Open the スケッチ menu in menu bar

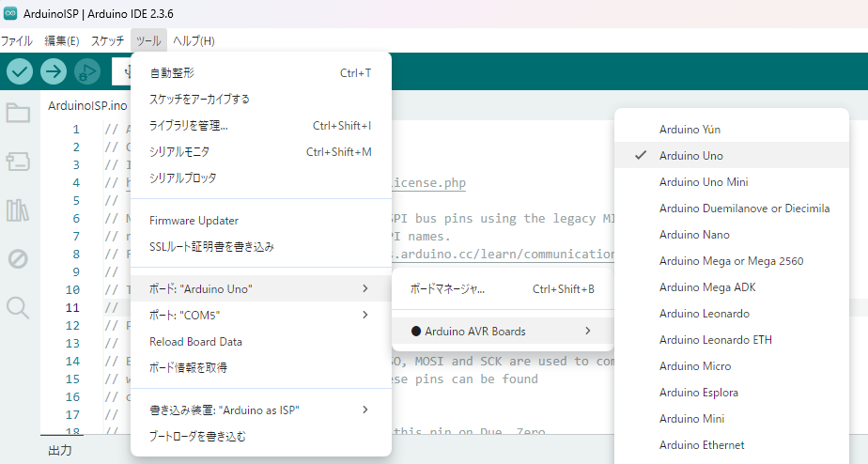(107, 41)
